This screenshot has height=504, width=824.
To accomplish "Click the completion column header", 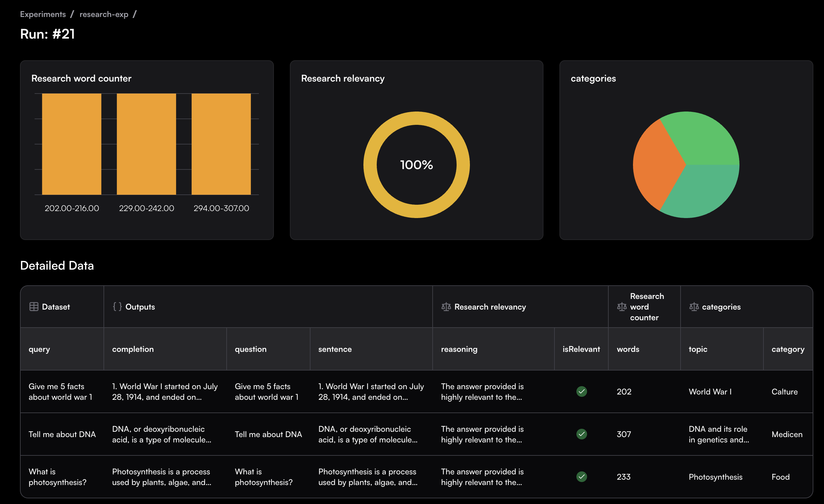I will point(133,349).
